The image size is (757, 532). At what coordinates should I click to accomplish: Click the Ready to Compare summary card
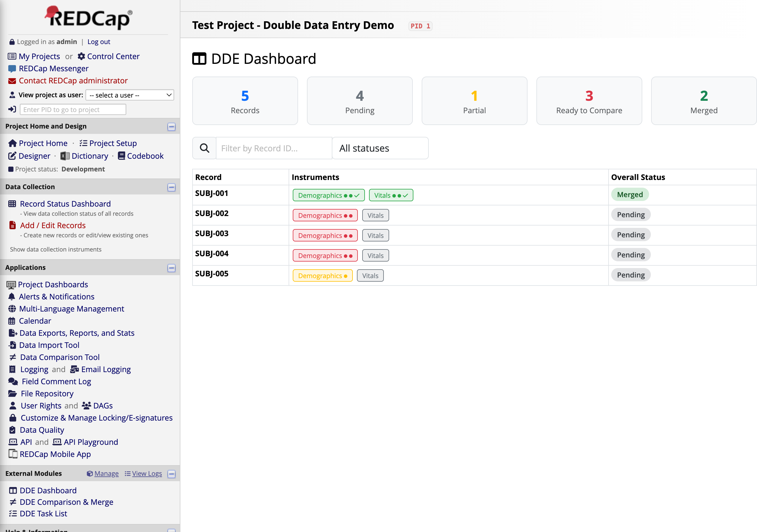[x=589, y=101]
